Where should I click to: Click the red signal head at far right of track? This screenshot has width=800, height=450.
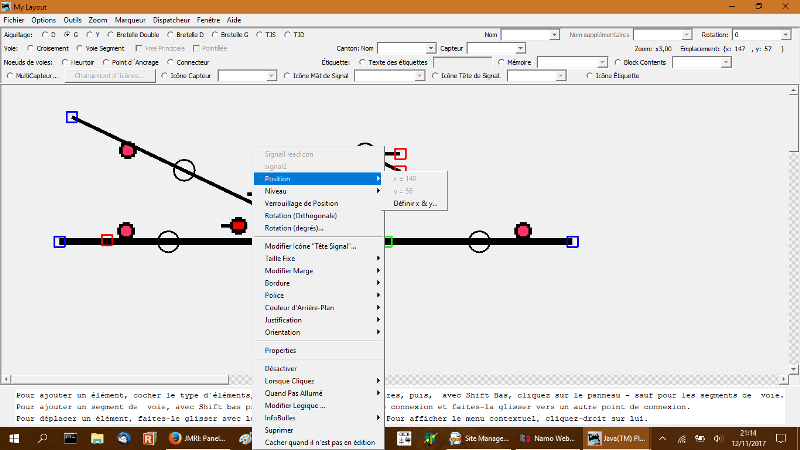[x=521, y=232]
